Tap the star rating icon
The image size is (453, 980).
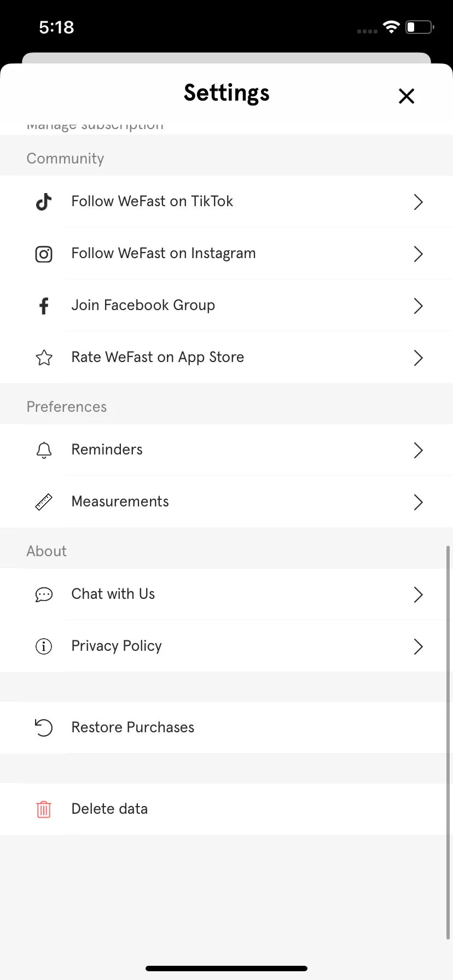[x=44, y=358]
